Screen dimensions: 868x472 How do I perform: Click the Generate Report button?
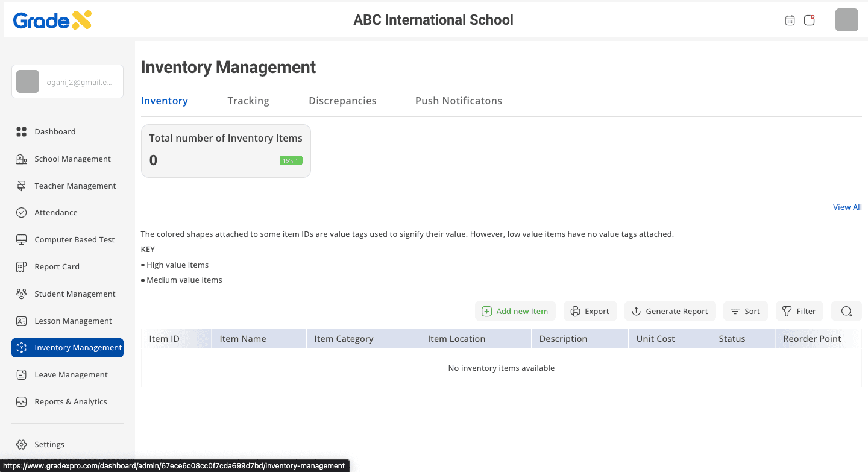pyautogui.click(x=670, y=312)
